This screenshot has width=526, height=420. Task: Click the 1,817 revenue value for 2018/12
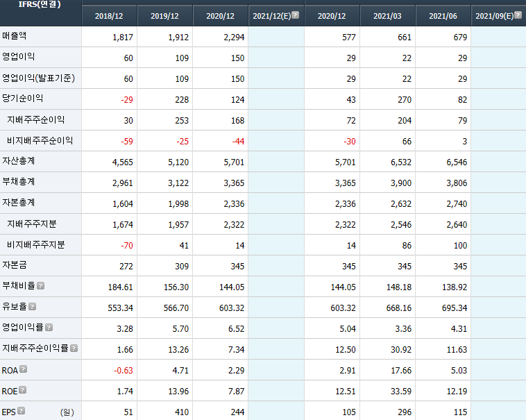(x=122, y=37)
